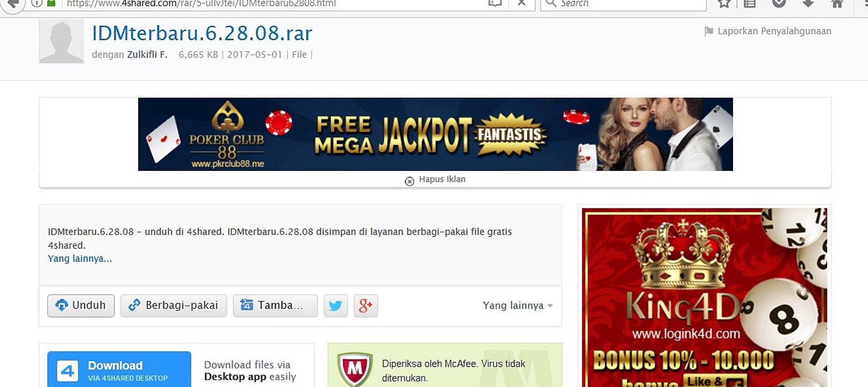Viewport: 868px width, 387px height.
Task: Open the King4D side advertisement
Action: click(705, 298)
